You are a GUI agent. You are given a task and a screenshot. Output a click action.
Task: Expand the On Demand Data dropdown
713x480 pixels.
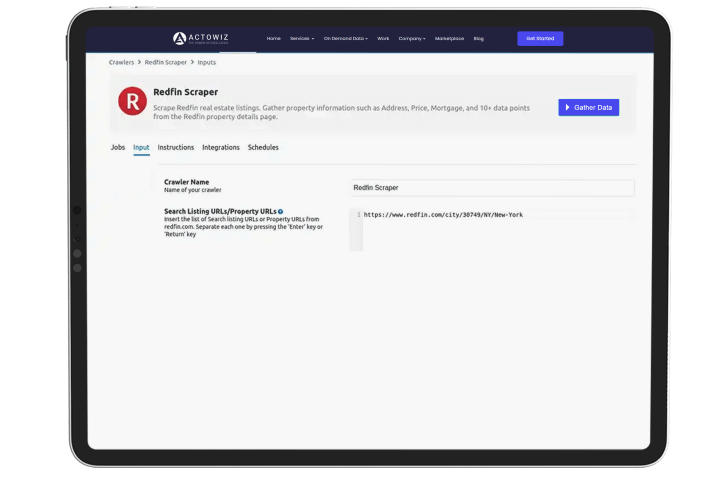pos(346,39)
